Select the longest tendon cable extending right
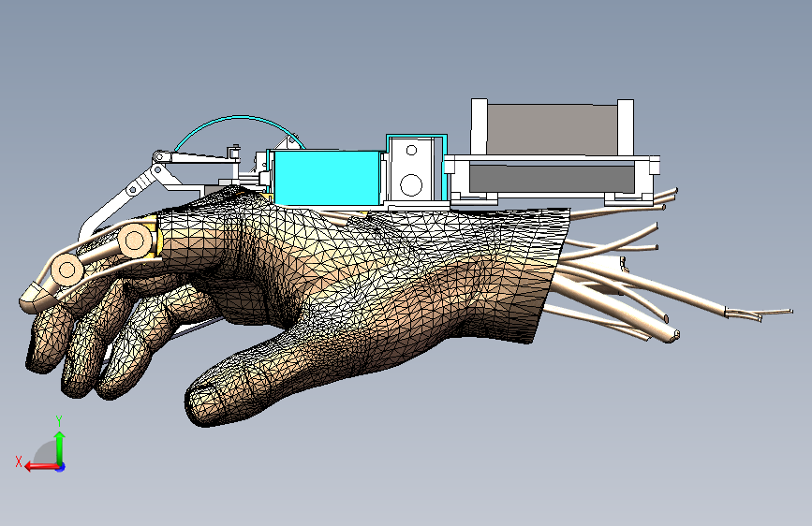This screenshot has width=812, height=526. tap(673, 293)
